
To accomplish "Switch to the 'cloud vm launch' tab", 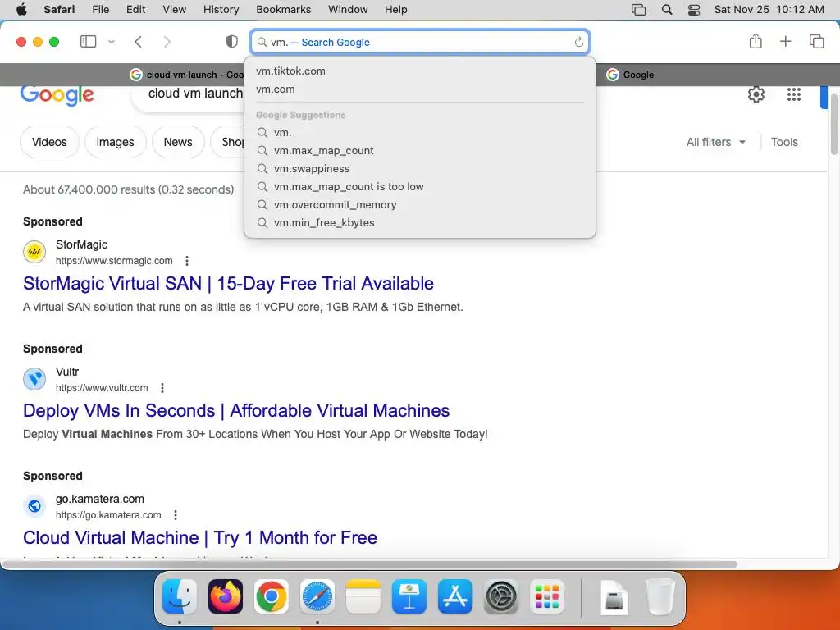I will 186,75.
